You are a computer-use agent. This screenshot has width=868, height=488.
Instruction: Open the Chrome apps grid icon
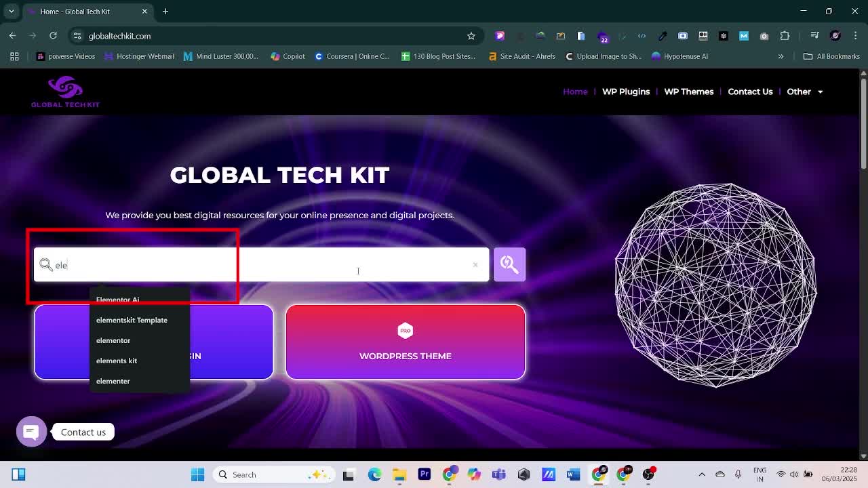(14, 56)
